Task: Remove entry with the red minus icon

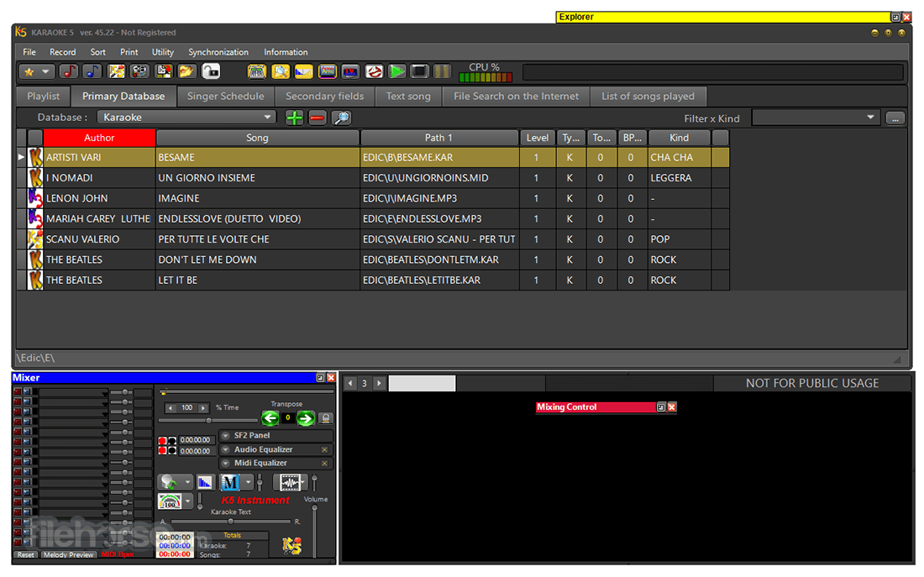Action: click(317, 118)
